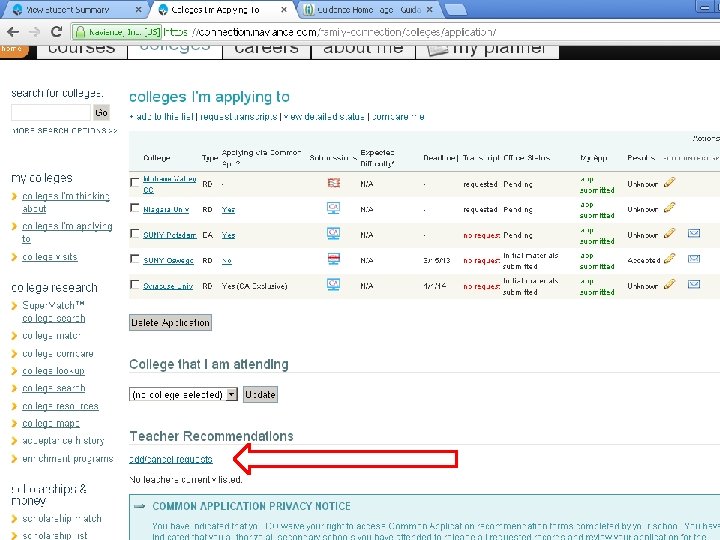720x540 pixels.
Task: Click submission icon for Mohawk Valley CC
Action: click(x=334, y=183)
